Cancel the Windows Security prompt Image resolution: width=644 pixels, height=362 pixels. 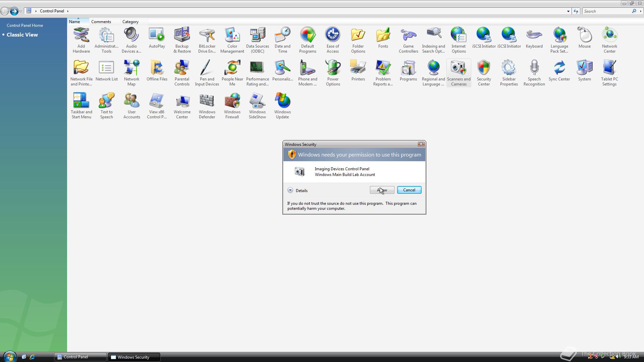[x=409, y=190]
